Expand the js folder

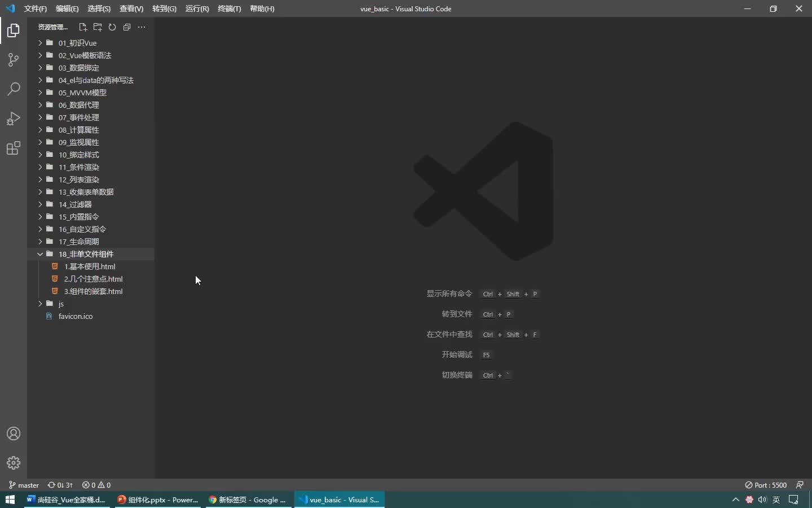pyautogui.click(x=91, y=304)
